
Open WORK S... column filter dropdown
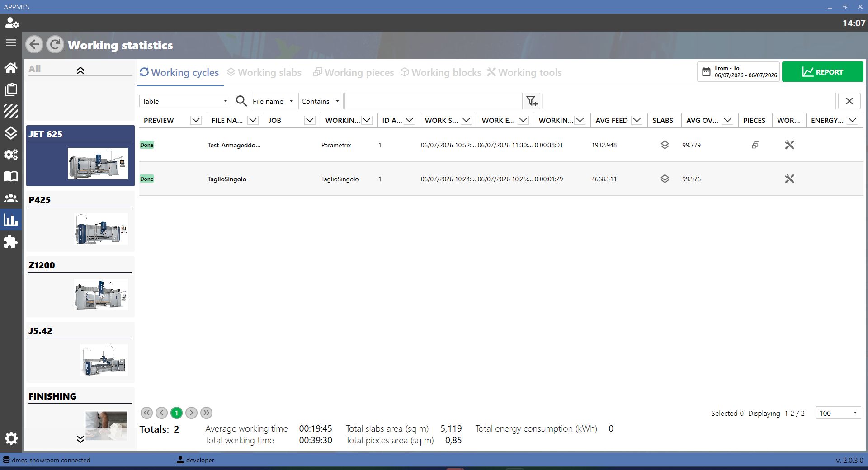coord(467,120)
